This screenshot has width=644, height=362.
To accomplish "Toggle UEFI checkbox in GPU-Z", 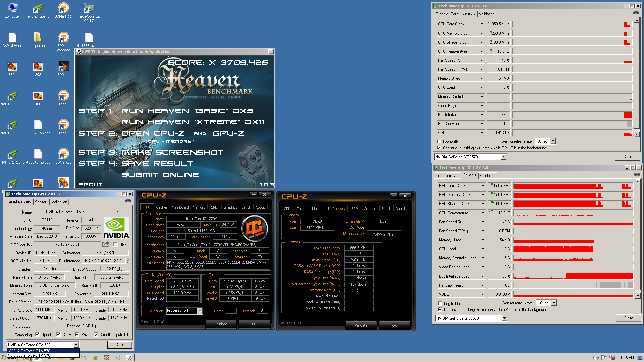I will [x=115, y=244].
